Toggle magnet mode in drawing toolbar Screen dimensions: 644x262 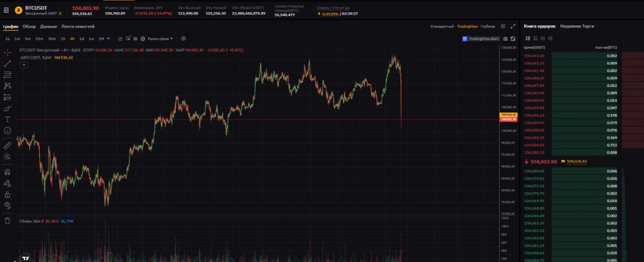tap(7, 172)
